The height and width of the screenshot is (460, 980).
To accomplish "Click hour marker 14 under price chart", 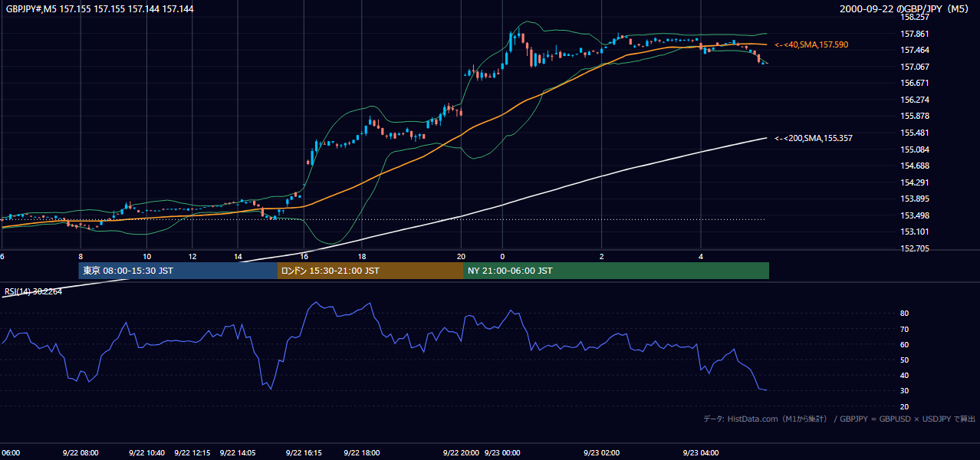I will 238,256.
